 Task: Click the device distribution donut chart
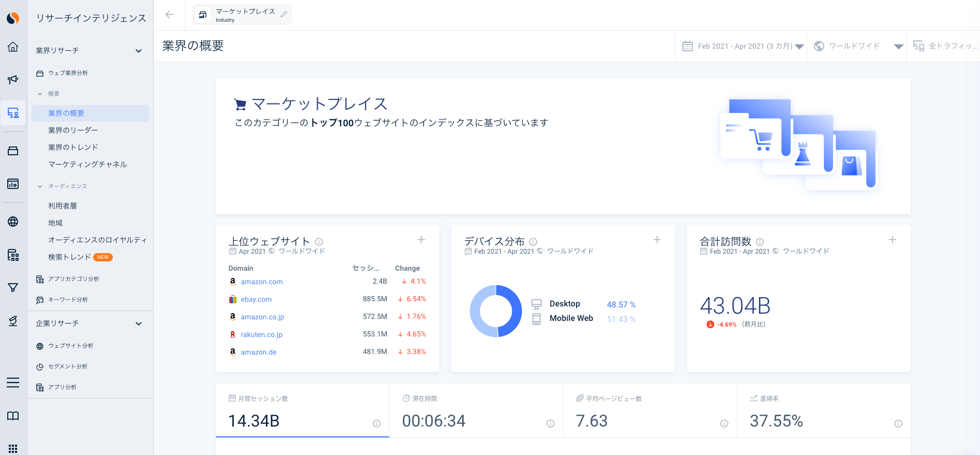tap(496, 311)
